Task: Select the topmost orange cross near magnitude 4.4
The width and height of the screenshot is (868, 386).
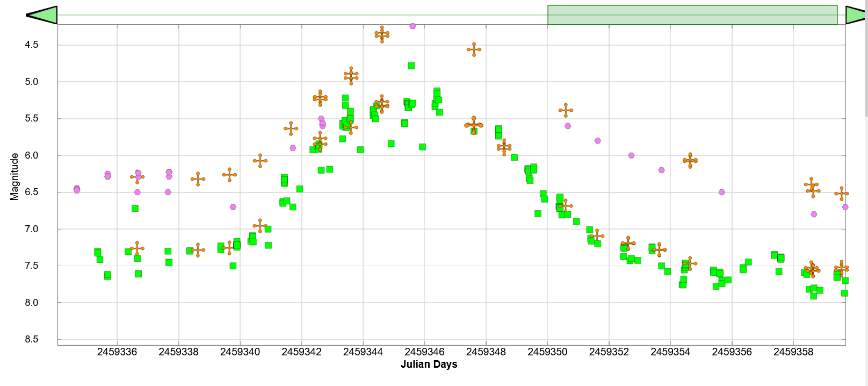Action: 382,34
